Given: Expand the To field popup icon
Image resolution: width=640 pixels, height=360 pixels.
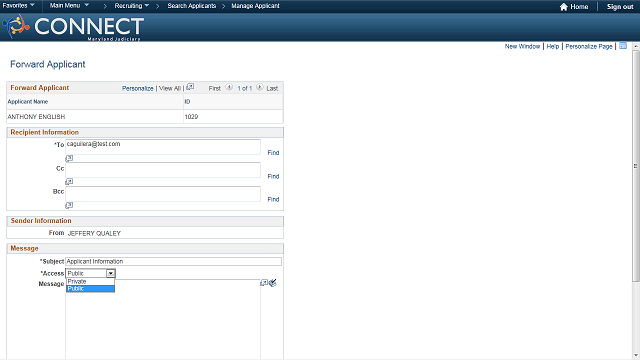Looking at the screenshot, I should pyautogui.click(x=69, y=158).
